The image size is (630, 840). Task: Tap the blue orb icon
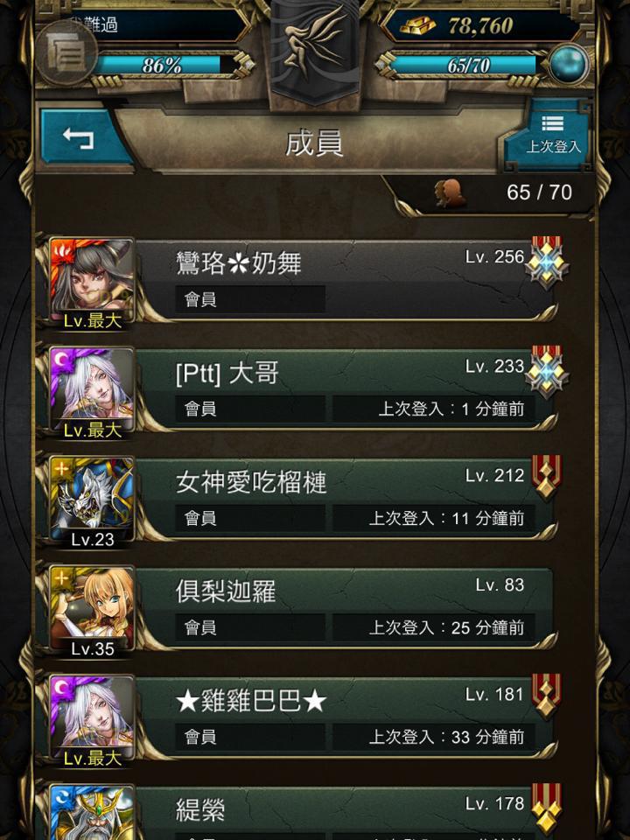click(569, 63)
